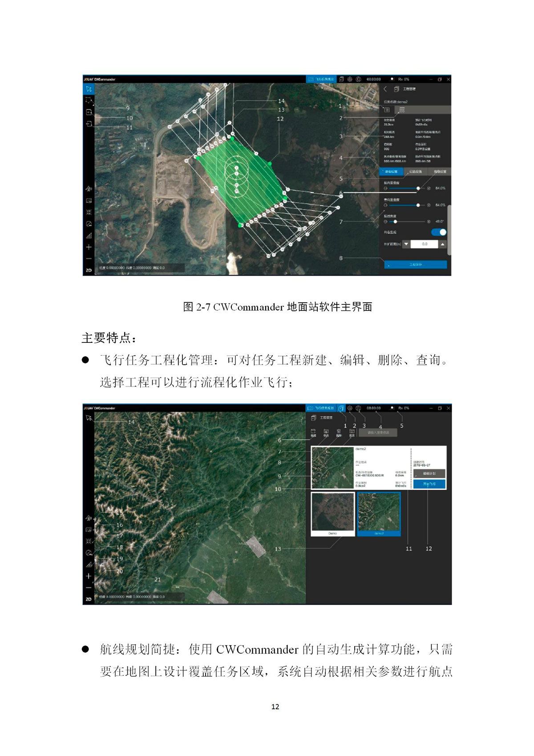Viewport: 534px width, 756px height.
Task: Click the task summary list icon labeled 1
Action: (x=387, y=110)
